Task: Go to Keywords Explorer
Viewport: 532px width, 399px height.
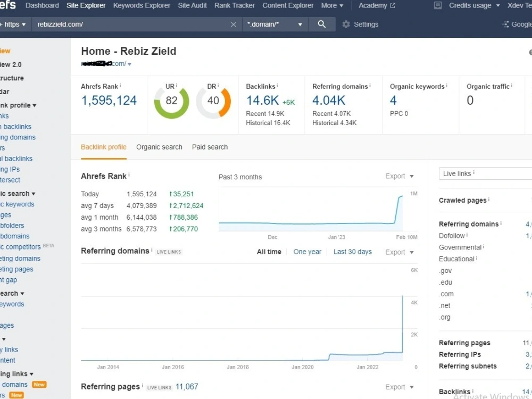Action: point(142,5)
